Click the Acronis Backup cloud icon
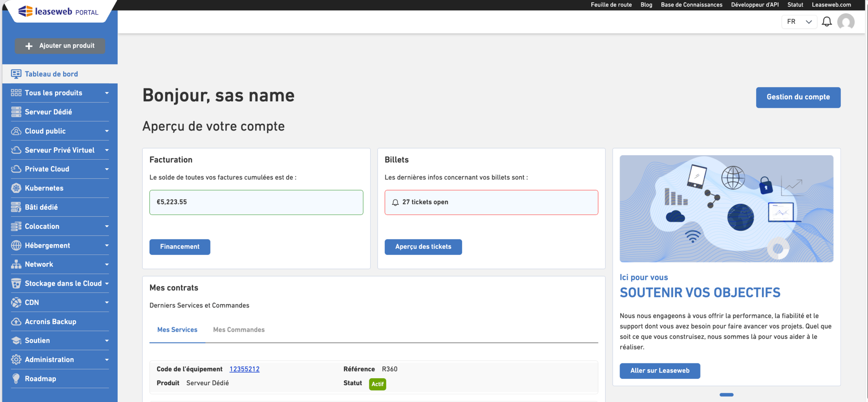Viewport: 868px width, 402px height. tap(16, 321)
